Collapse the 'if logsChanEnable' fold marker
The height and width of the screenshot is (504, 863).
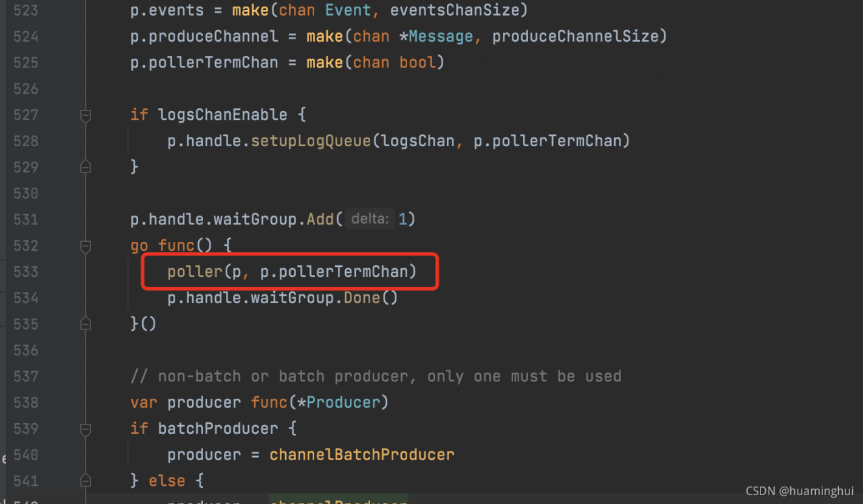pos(86,115)
